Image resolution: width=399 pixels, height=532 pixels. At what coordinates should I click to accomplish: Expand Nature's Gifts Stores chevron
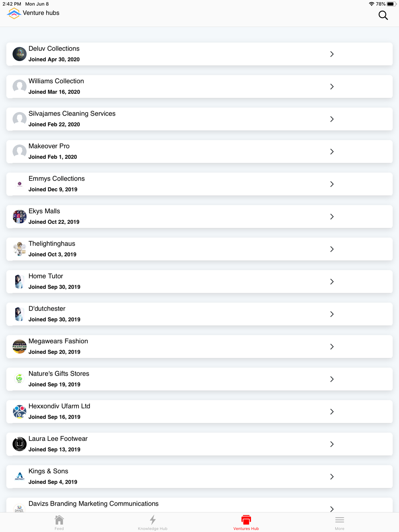[x=332, y=379]
